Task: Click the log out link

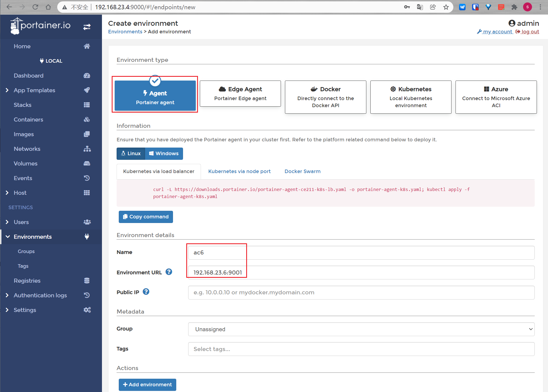Action: click(x=527, y=32)
